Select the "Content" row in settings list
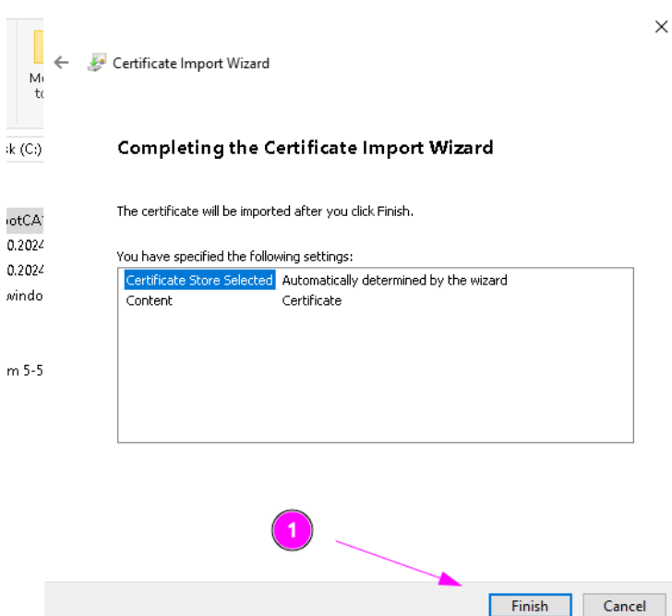 click(150, 300)
